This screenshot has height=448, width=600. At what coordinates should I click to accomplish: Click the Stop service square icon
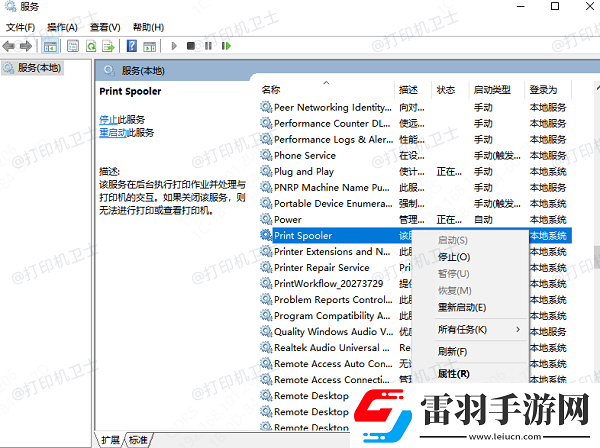coord(191,46)
